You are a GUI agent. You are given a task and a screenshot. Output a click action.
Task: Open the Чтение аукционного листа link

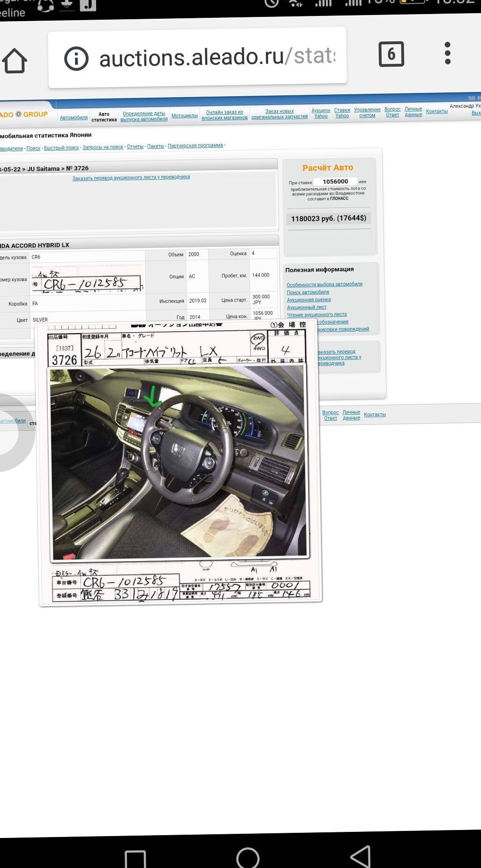pos(317,314)
